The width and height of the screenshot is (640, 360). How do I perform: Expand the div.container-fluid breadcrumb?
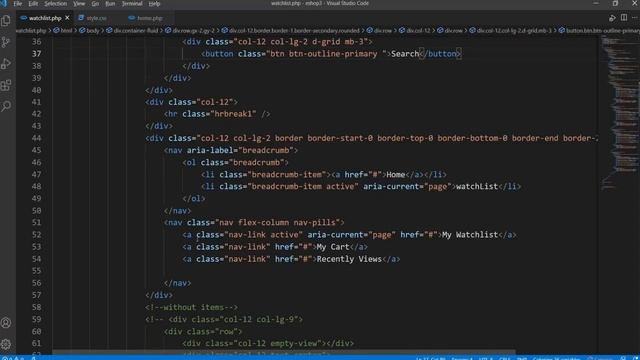[133, 31]
